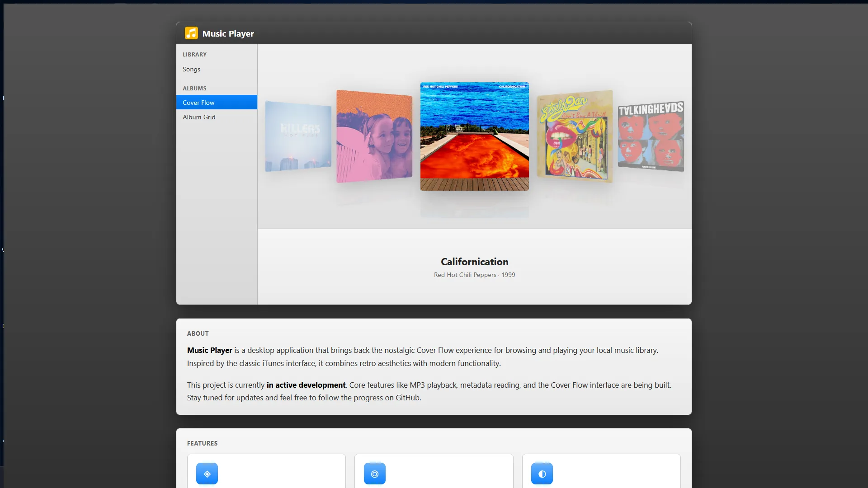Click the bold 'in active development' text
This screenshot has width=868, height=488.
point(306,385)
